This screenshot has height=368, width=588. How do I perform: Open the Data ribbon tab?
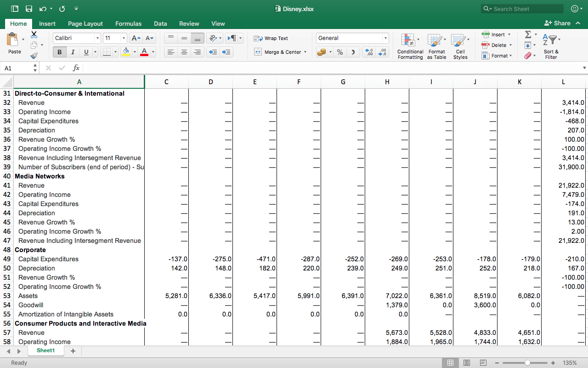[160, 23]
